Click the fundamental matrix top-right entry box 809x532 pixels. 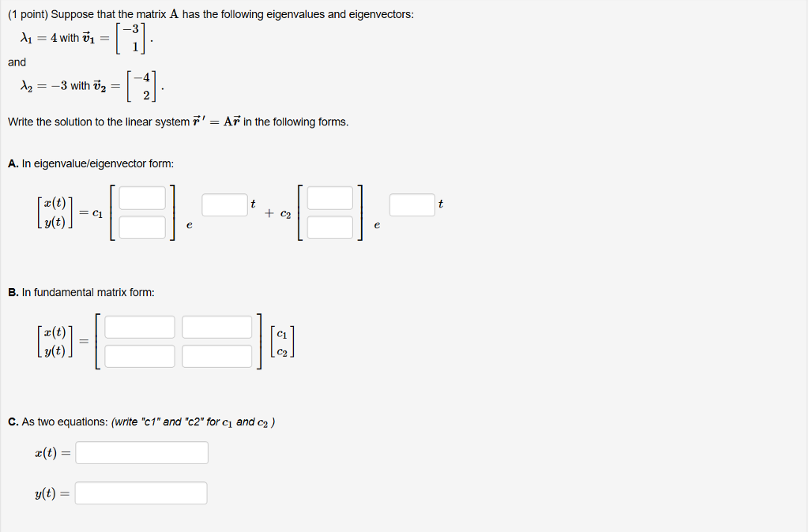pyautogui.click(x=216, y=326)
